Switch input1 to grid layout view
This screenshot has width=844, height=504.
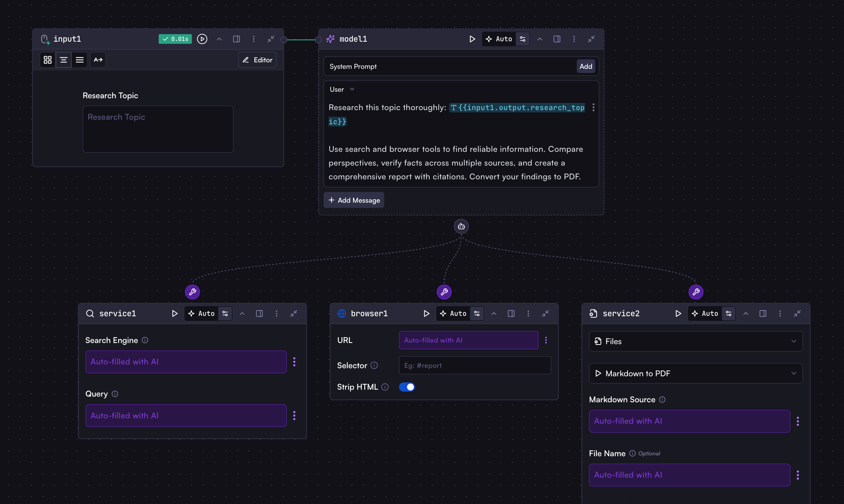(x=47, y=60)
